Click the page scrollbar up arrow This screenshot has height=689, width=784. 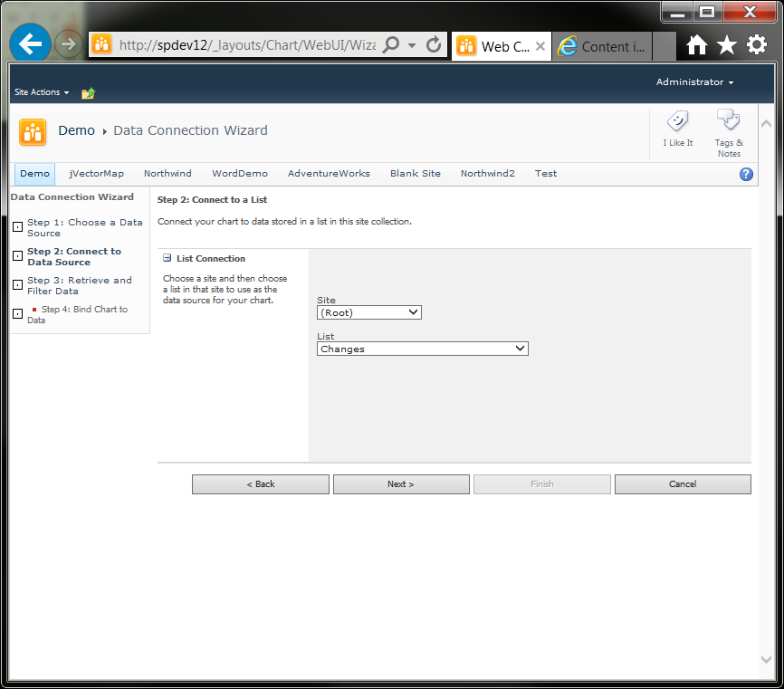point(766,123)
